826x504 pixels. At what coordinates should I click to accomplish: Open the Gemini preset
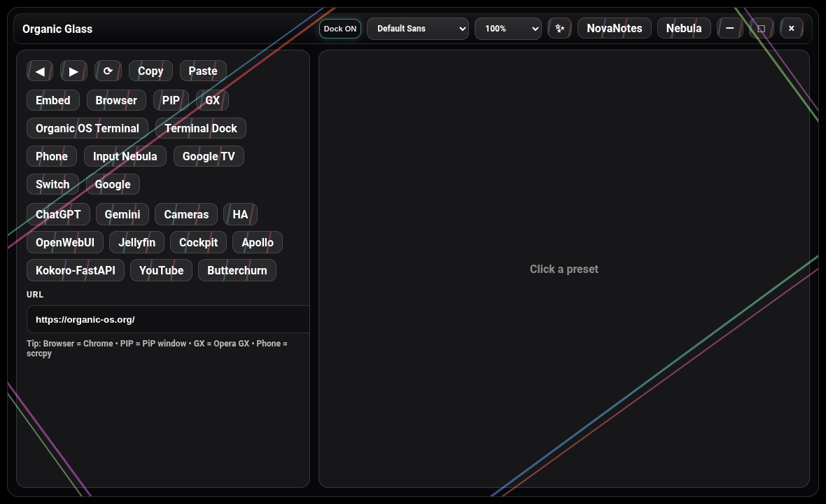122,214
